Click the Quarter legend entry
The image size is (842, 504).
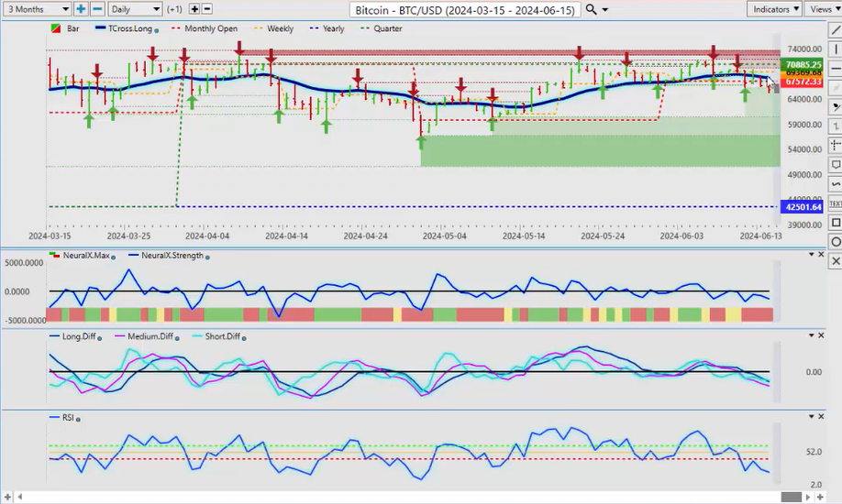point(382,28)
